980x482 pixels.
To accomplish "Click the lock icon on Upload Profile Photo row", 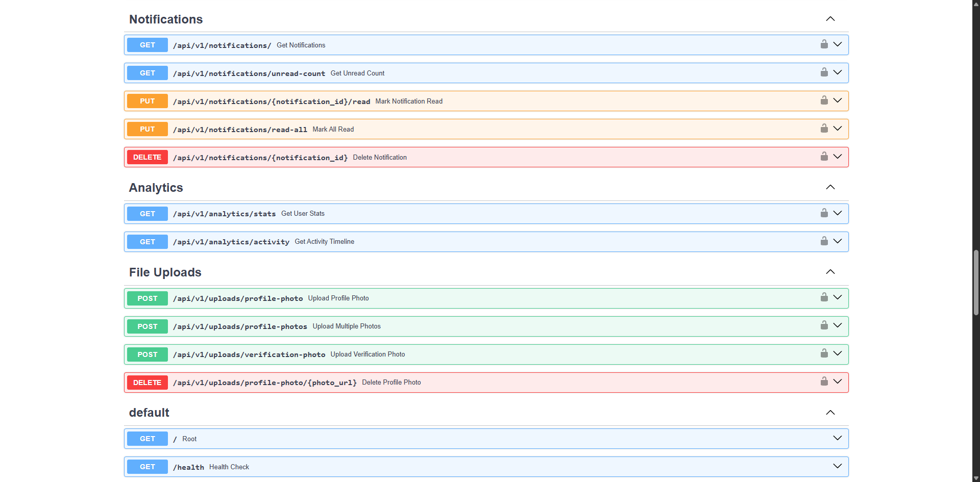I will coord(824,297).
